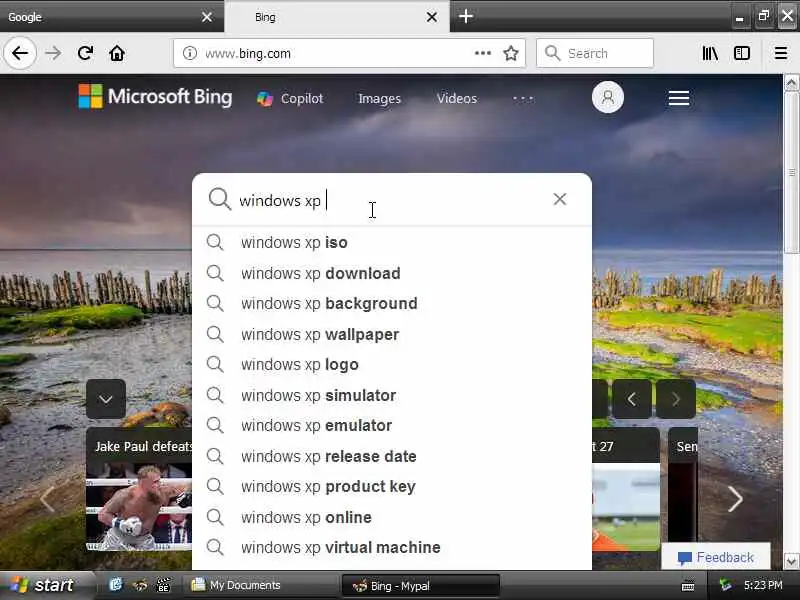Viewport: 800px width, 600px height.
Task: Select Bing - Mypal taskbar button
Action: point(419,586)
